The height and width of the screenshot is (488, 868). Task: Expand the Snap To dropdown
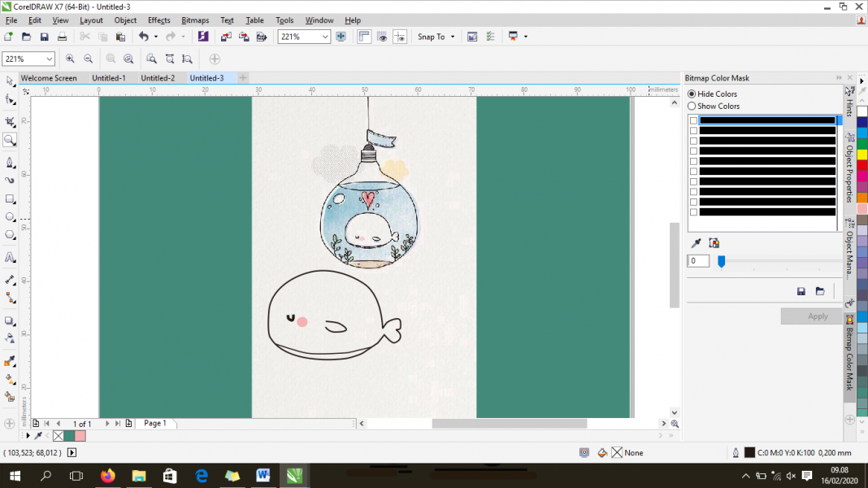coord(451,37)
